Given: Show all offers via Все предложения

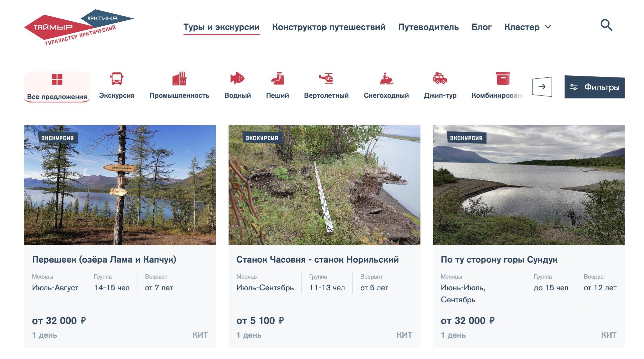Looking at the screenshot, I should [x=57, y=87].
